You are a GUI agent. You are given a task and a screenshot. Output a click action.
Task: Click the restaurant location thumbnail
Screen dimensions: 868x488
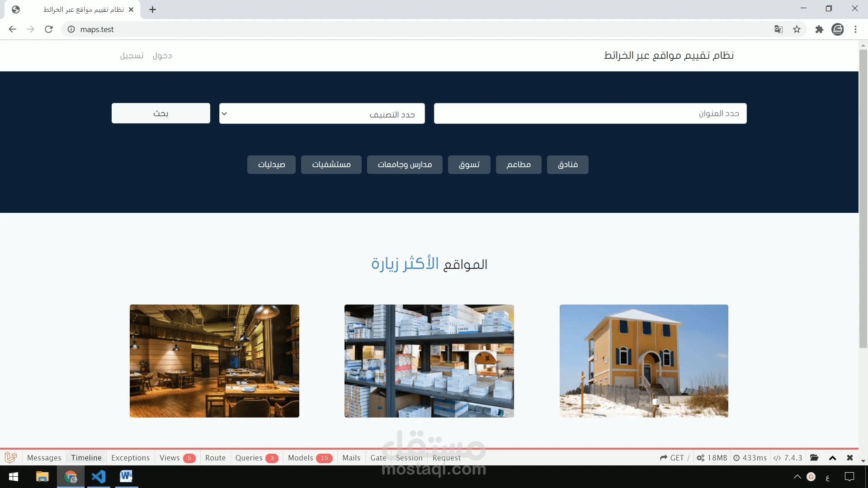[x=214, y=361]
